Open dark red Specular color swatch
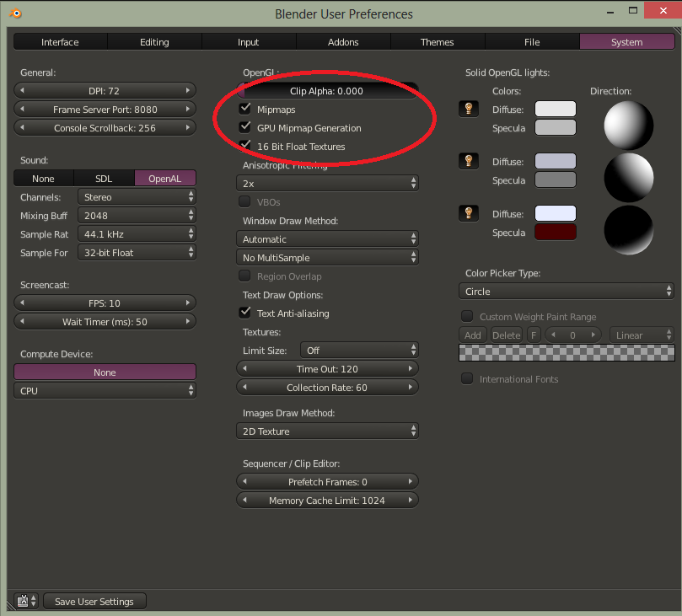Screen dimensions: 682x616 556,232
